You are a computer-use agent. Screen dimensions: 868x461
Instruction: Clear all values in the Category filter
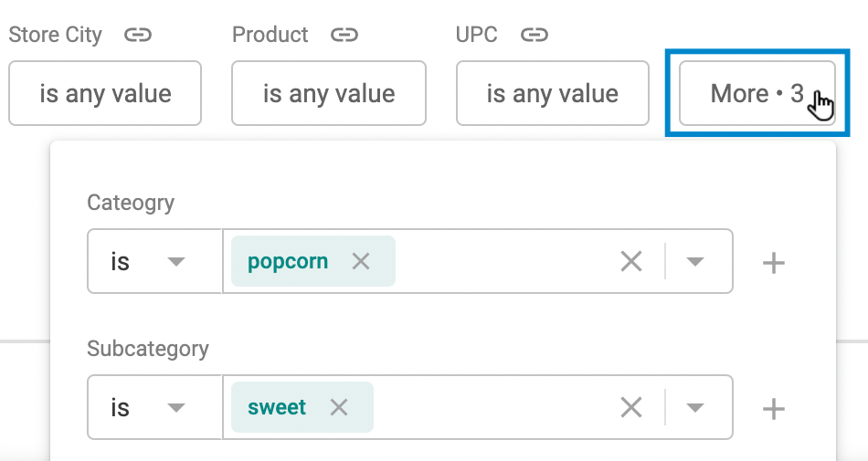(631, 261)
